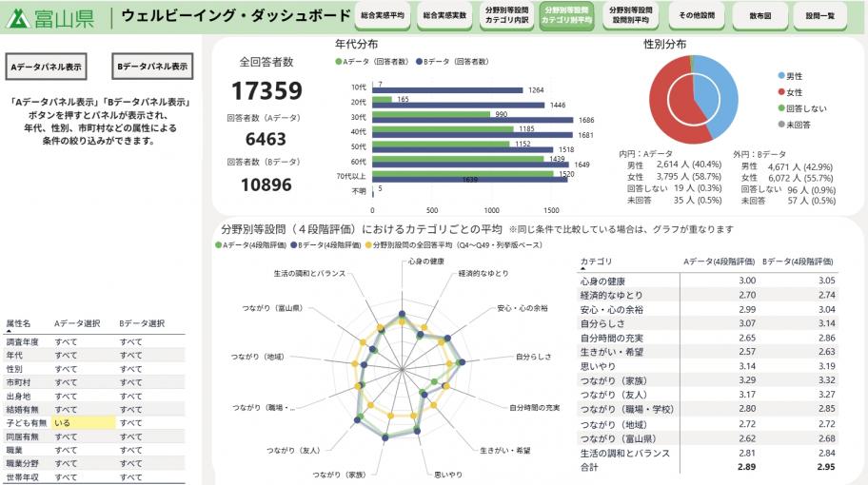Viewport: 868px width, 485px height.
Task: Show the Bデータ panel
Action: coord(152,67)
